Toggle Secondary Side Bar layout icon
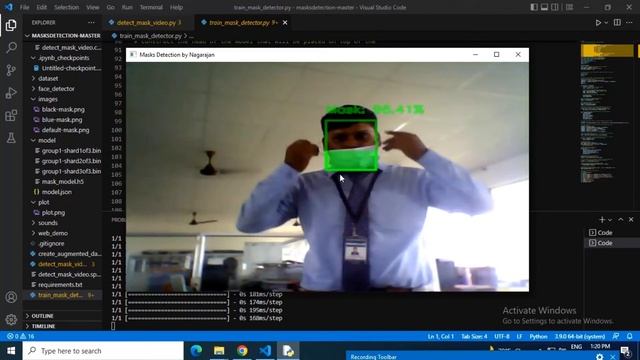The width and height of the screenshot is (640, 360). pos(555,7)
